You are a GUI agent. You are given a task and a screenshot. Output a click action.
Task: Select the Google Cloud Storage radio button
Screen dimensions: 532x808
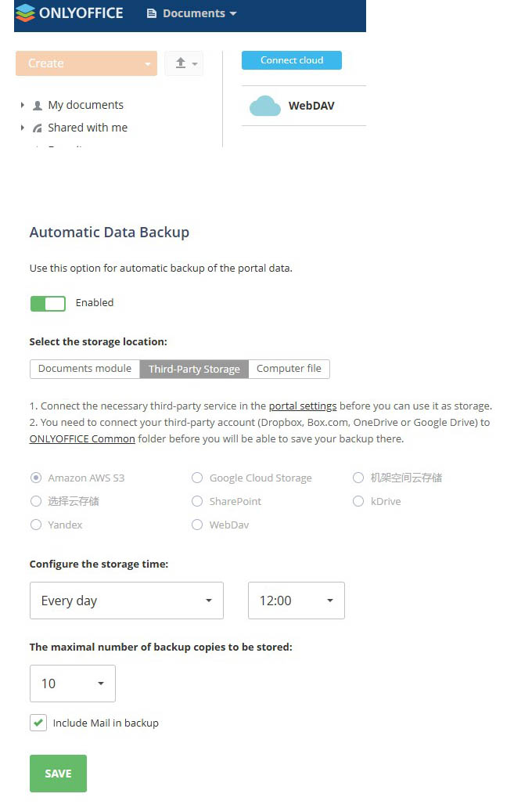196,478
